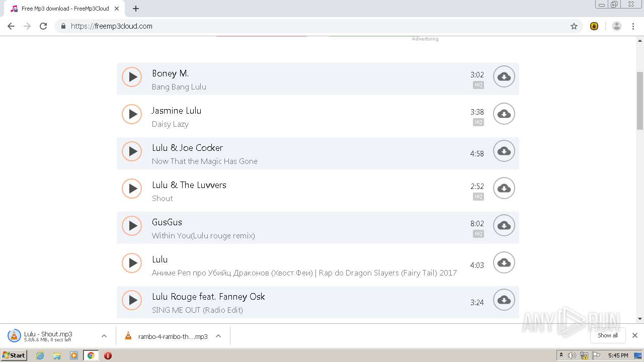Open red stop-sign taskbar icon
The width and height of the screenshot is (644, 362).
[x=108, y=355]
